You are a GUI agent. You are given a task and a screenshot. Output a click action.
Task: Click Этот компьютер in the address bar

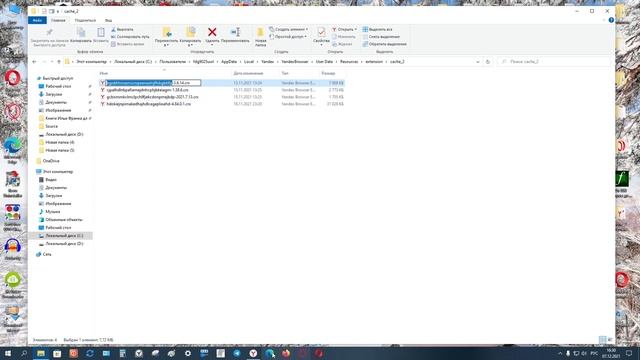pos(91,62)
